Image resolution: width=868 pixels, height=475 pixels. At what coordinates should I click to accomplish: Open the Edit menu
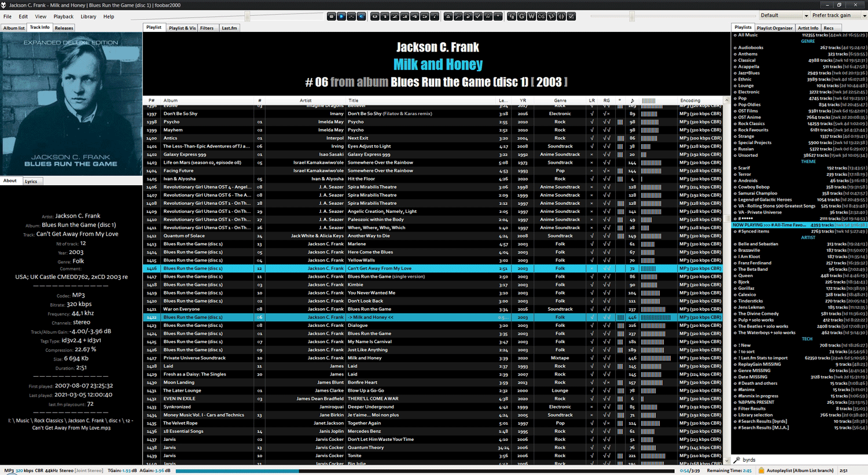click(x=23, y=17)
